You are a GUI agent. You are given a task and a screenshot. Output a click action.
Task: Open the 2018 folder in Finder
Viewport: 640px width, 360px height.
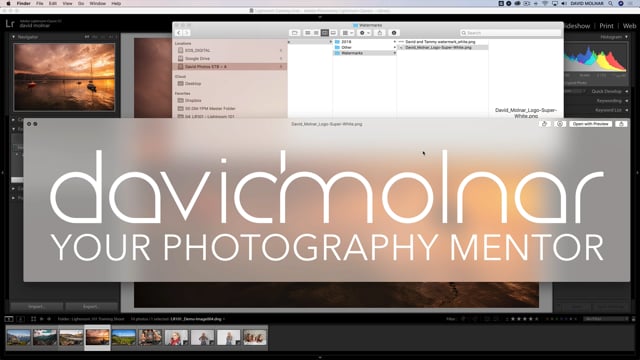(346, 42)
